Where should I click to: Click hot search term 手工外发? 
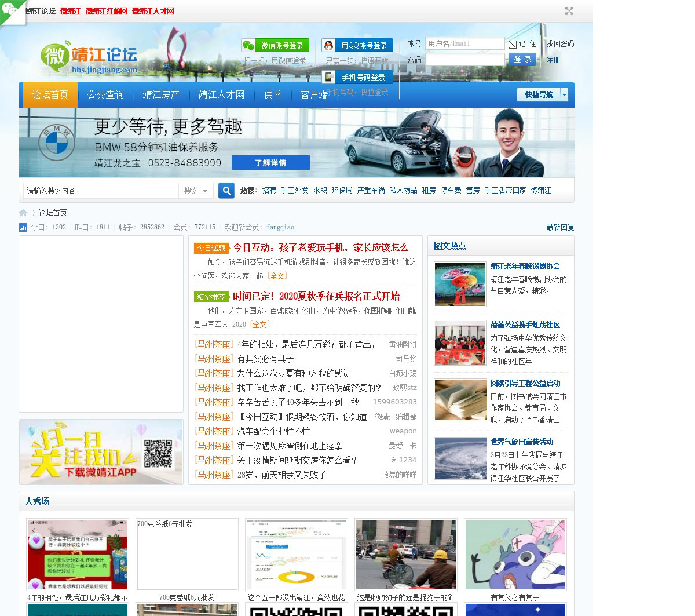pyautogui.click(x=295, y=190)
